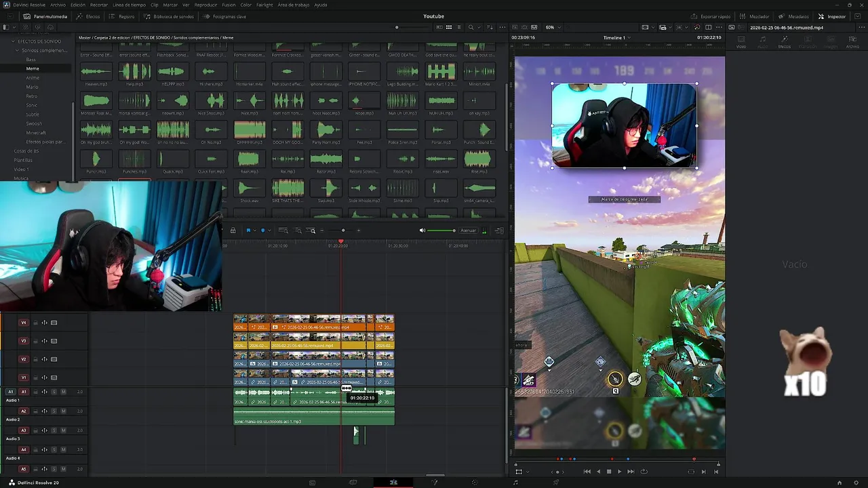Jump to first frame in viewer transport

pos(587,472)
